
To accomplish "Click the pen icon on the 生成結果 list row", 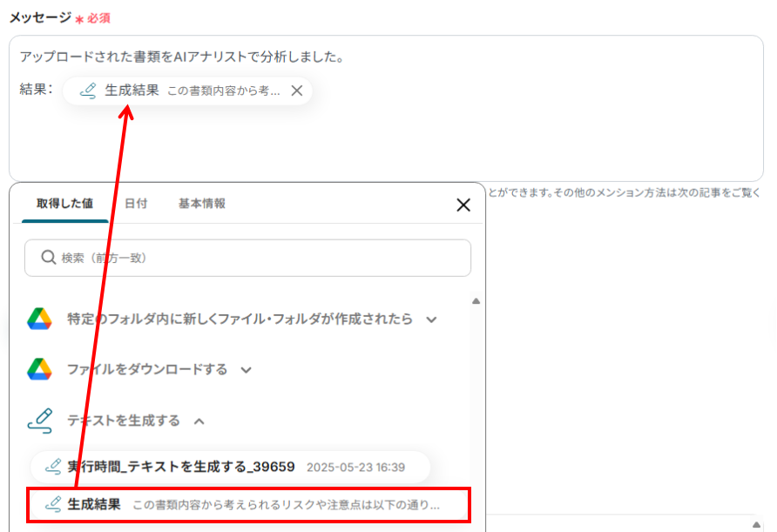I will pyautogui.click(x=53, y=504).
